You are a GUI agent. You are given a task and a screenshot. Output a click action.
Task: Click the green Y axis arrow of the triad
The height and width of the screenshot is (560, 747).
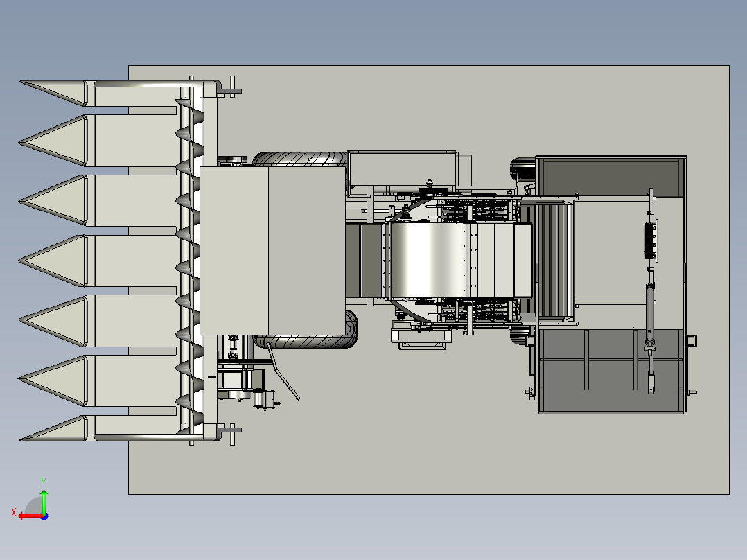point(44,501)
